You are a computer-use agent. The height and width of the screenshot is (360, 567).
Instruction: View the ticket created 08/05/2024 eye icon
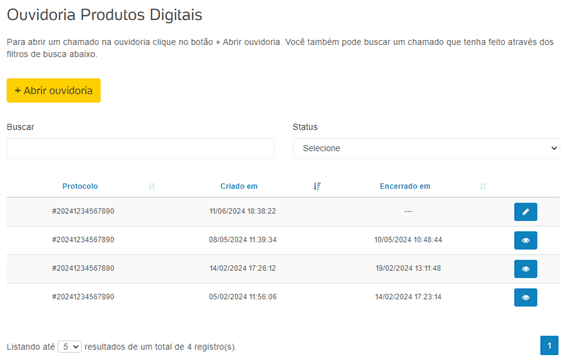click(525, 240)
